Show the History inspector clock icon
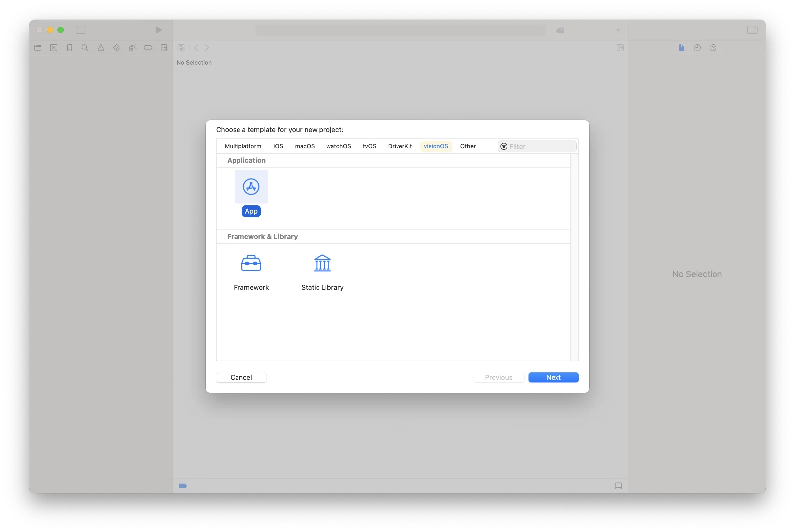This screenshot has width=795, height=532. pyautogui.click(x=697, y=48)
